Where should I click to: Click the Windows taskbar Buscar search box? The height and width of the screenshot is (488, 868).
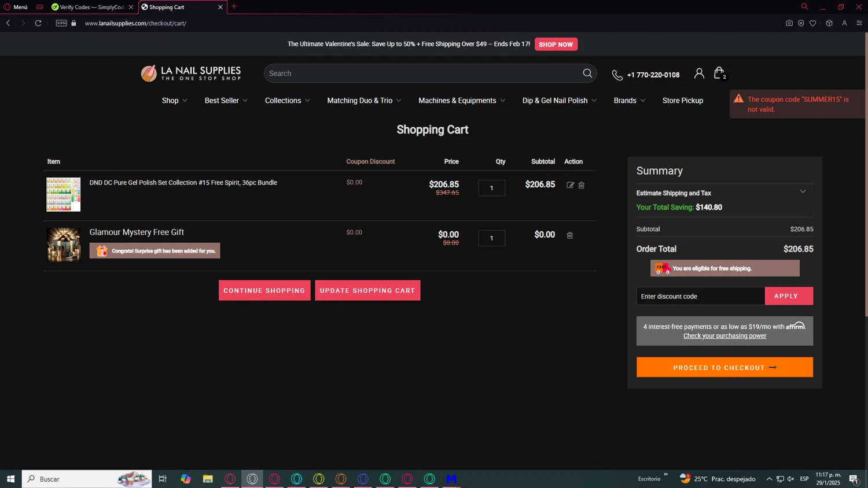tap(87, 479)
